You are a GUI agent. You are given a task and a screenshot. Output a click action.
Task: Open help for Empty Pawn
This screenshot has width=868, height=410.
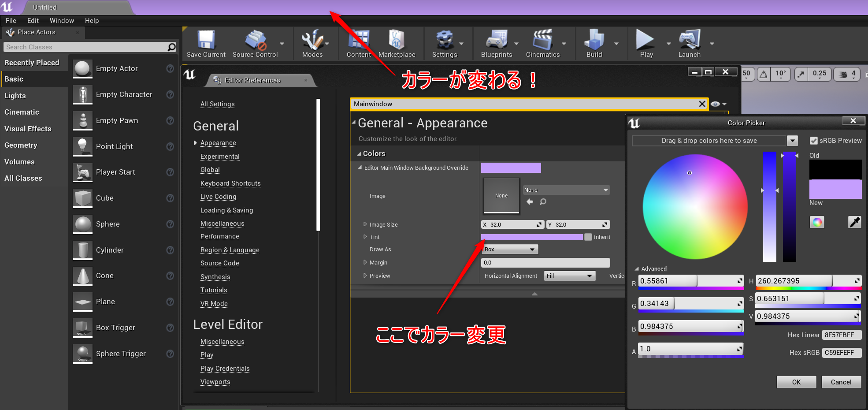point(170,120)
